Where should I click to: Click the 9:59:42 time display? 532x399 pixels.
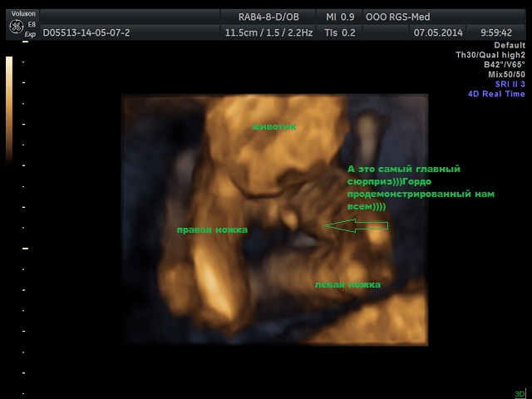pos(495,32)
